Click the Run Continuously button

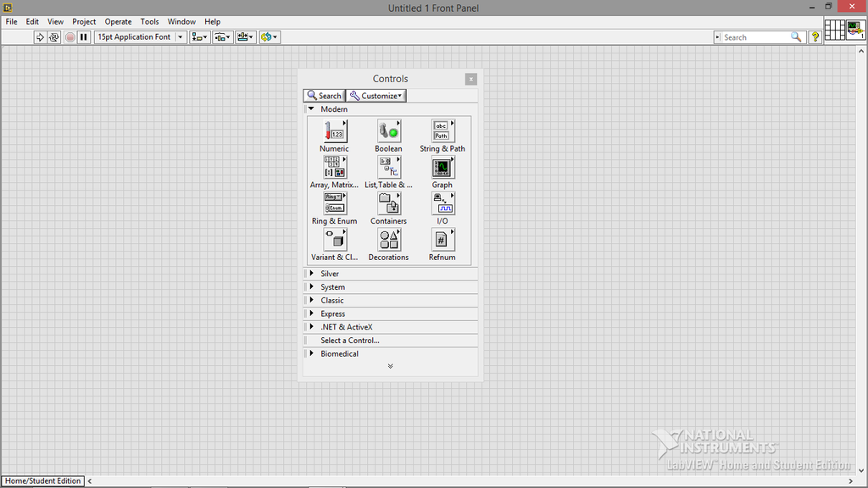point(54,37)
